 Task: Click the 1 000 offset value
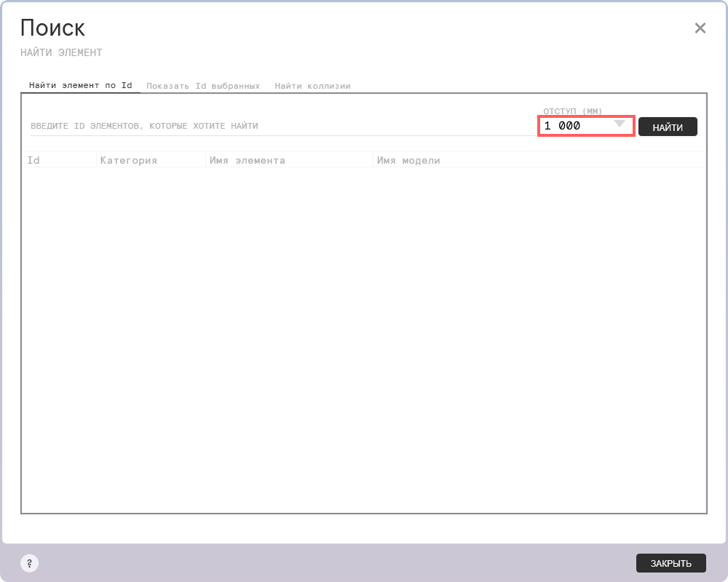pos(562,126)
